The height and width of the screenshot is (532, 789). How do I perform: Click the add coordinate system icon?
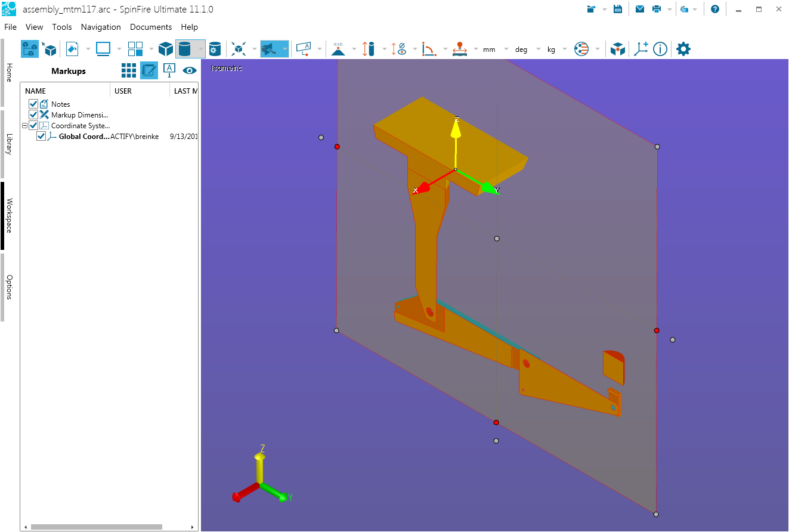point(641,49)
